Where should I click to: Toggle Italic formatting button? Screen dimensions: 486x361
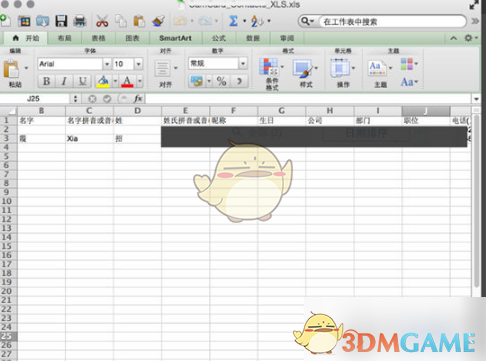(64, 81)
